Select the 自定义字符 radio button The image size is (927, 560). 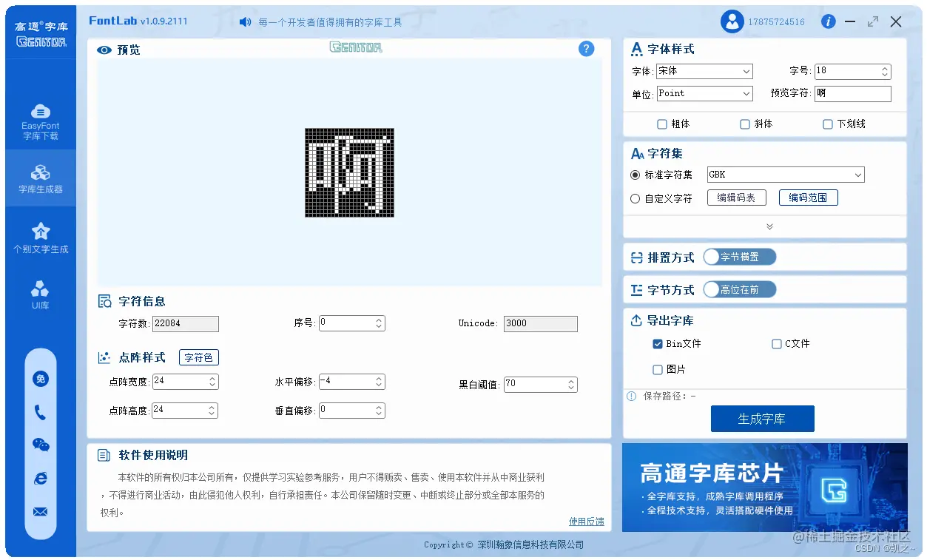636,197
